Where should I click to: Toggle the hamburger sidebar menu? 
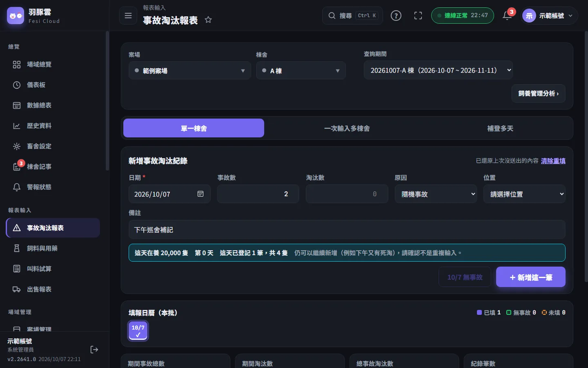coord(128,16)
